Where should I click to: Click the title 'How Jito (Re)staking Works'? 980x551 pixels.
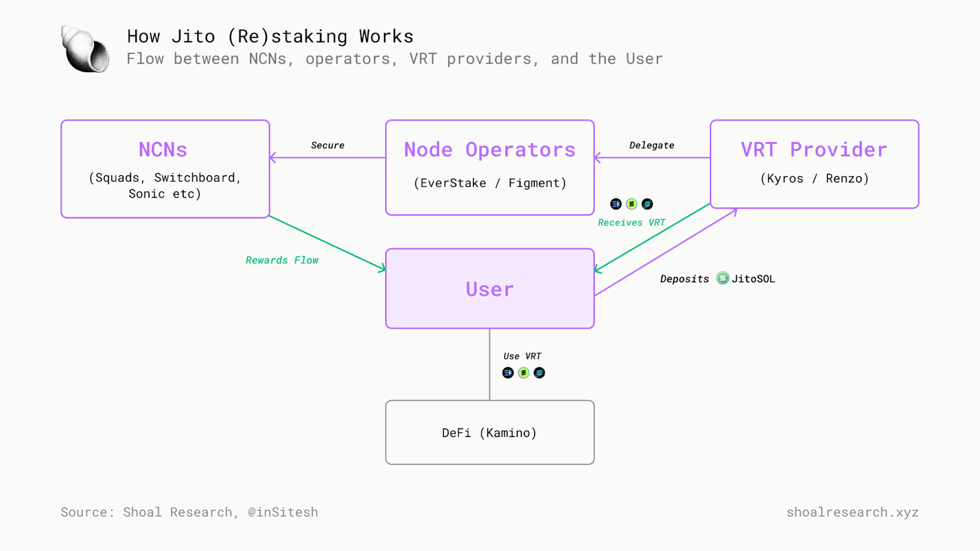pyautogui.click(x=270, y=36)
